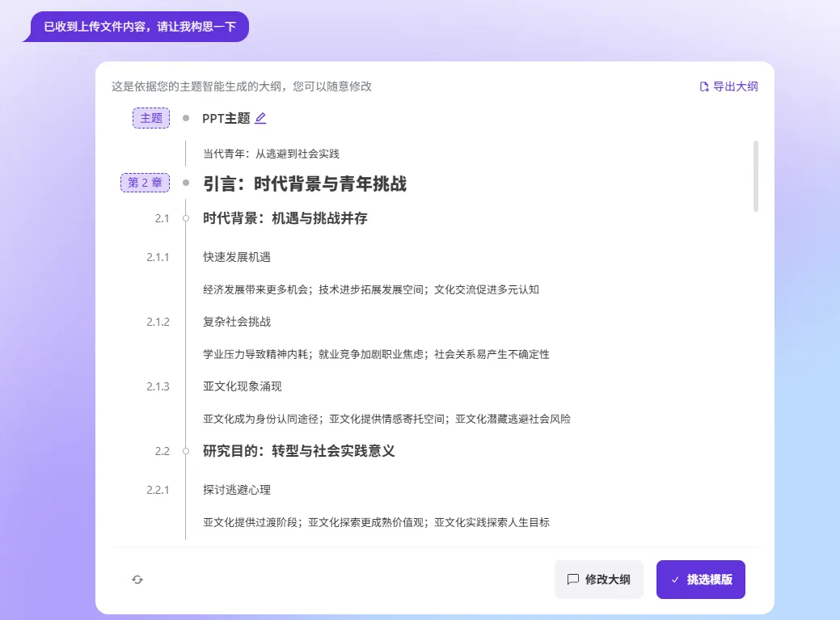Click the section heading 研究目的:转型与社会实践意义

[299, 451]
